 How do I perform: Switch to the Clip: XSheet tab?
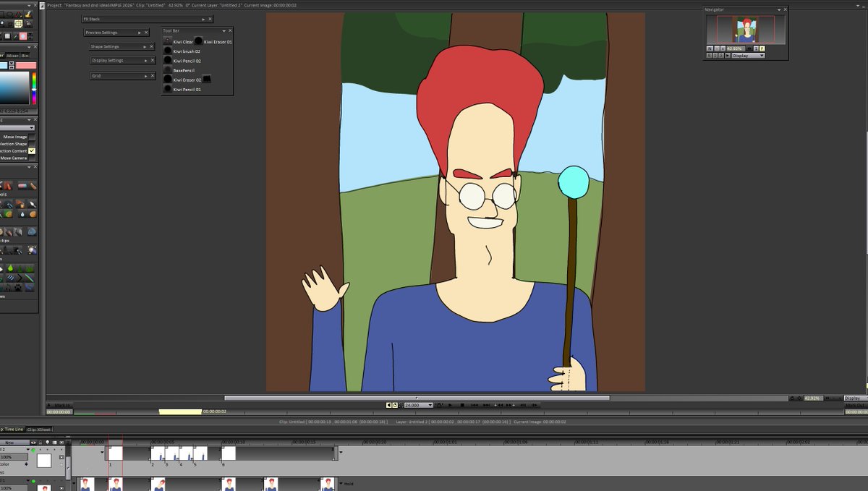(39, 430)
